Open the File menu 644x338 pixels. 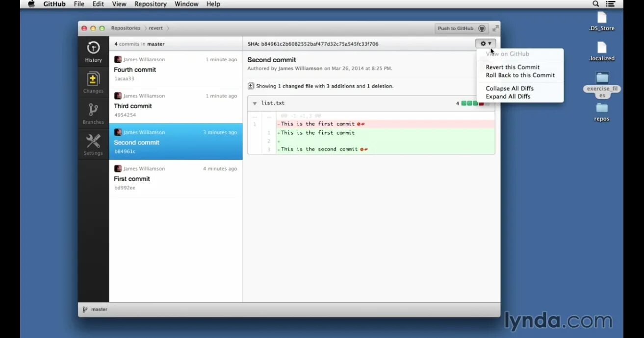click(79, 4)
